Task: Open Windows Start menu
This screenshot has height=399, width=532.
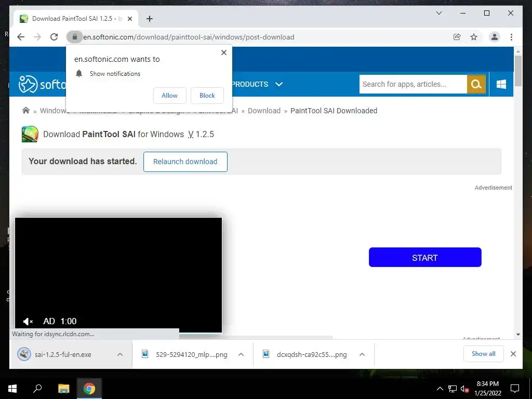Action: [12, 389]
